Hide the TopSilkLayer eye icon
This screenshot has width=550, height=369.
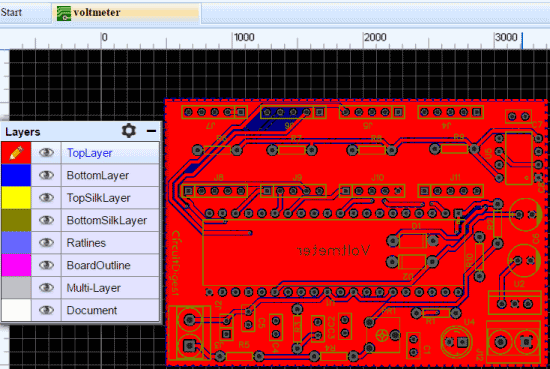pyautogui.click(x=46, y=197)
